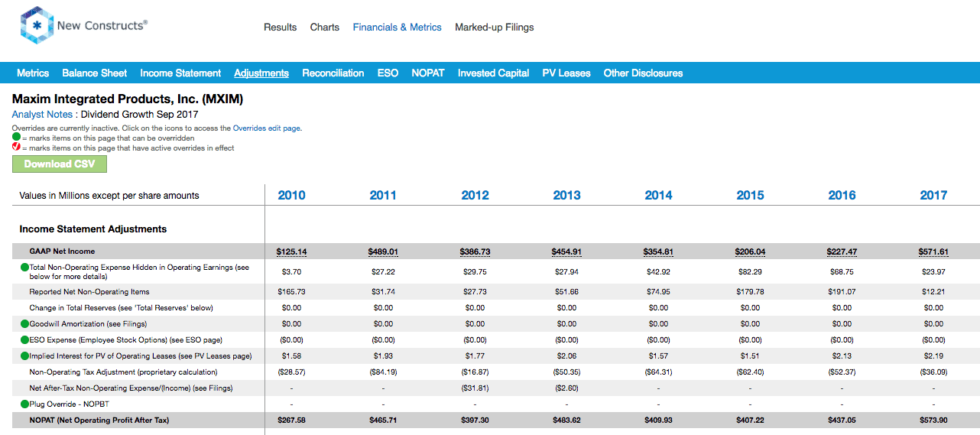
Task: Go to the NOPAT tab
Action: pos(428,73)
